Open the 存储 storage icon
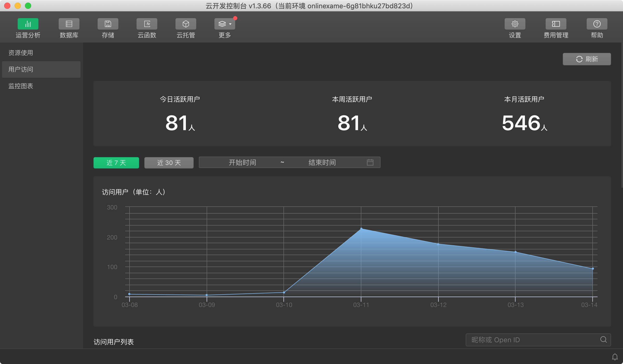Image resolution: width=623 pixels, height=364 pixels. (108, 24)
